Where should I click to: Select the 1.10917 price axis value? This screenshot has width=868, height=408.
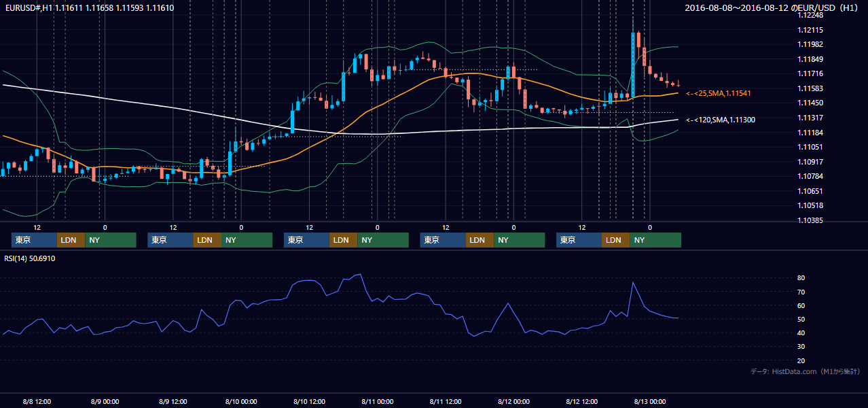[x=811, y=162]
